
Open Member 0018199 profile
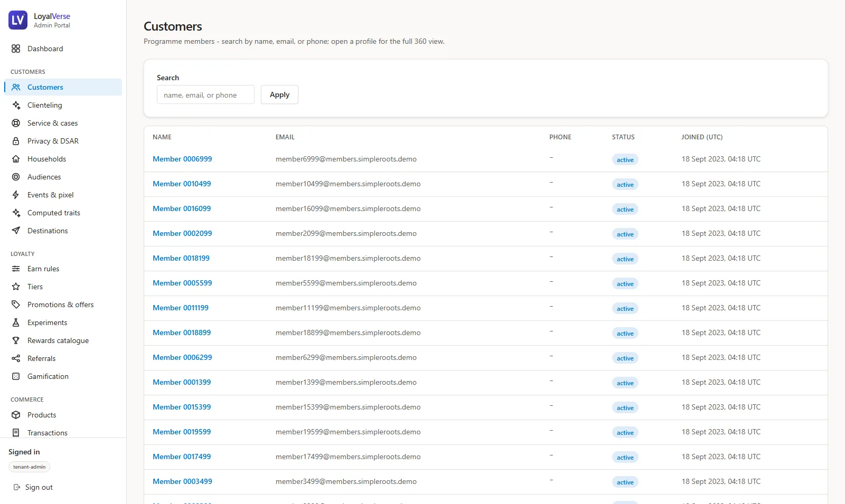[181, 258]
